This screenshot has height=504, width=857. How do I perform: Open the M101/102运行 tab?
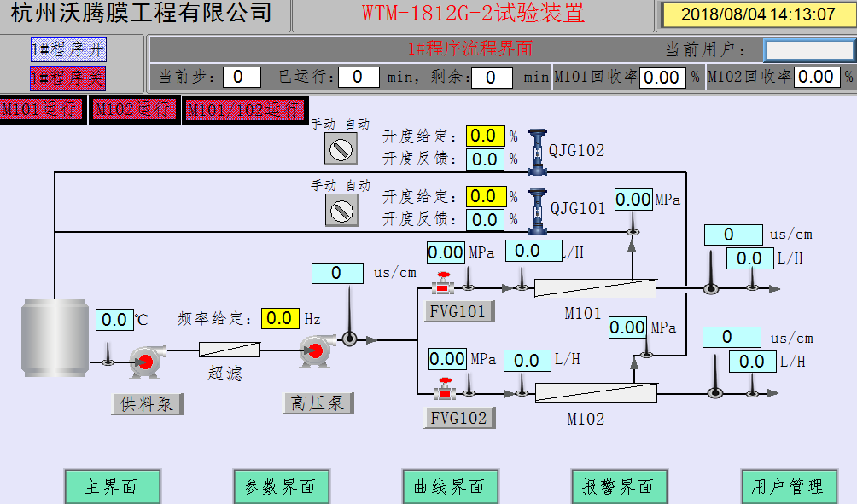(x=245, y=109)
